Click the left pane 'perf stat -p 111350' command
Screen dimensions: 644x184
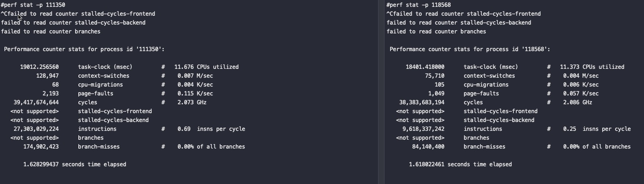(x=33, y=5)
